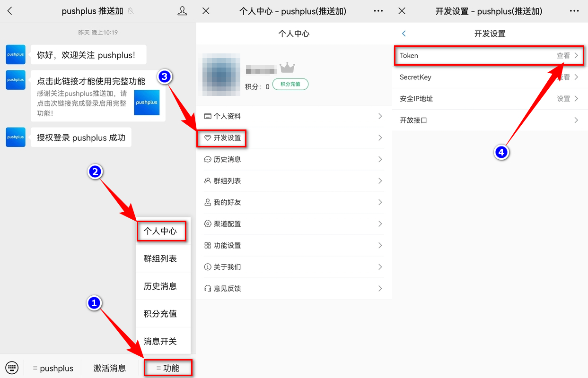Click the info icon beside 关于我们
588x378 pixels.
(x=208, y=267)
